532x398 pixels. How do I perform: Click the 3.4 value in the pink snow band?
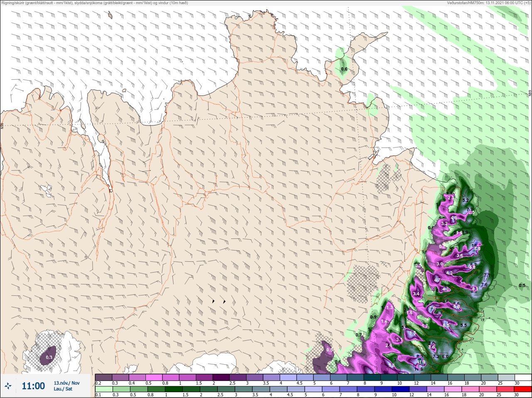coord(416,294)
